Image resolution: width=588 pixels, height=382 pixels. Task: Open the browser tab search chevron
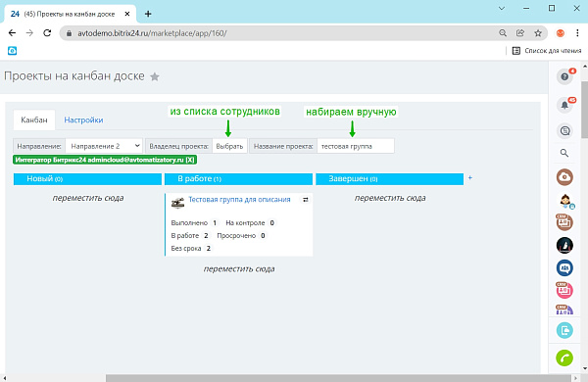point(502,8)
